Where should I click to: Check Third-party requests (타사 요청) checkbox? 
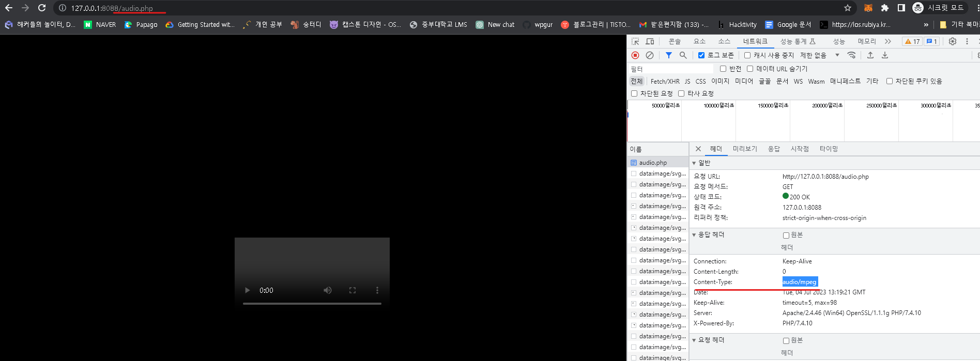(x=681, y=93)
